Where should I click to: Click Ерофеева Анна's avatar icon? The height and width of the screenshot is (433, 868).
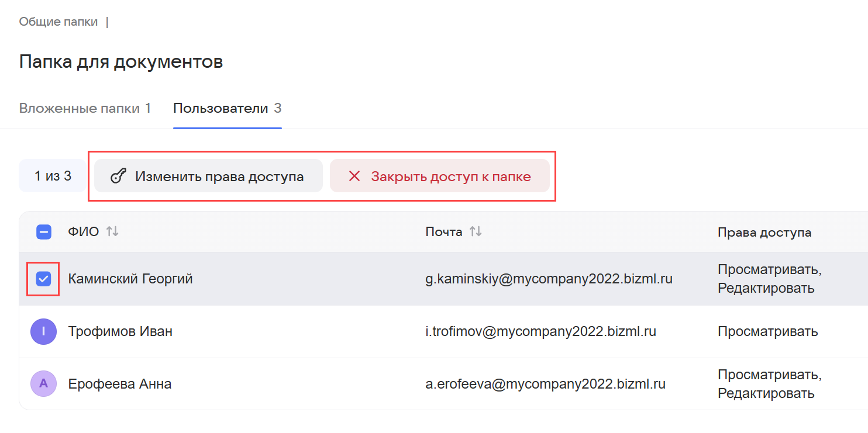(44, 384)
